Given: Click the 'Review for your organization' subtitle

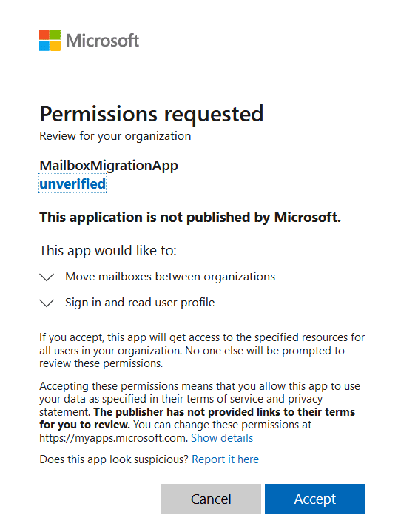Looking at the screenshot, I should [x=115, y=136].
